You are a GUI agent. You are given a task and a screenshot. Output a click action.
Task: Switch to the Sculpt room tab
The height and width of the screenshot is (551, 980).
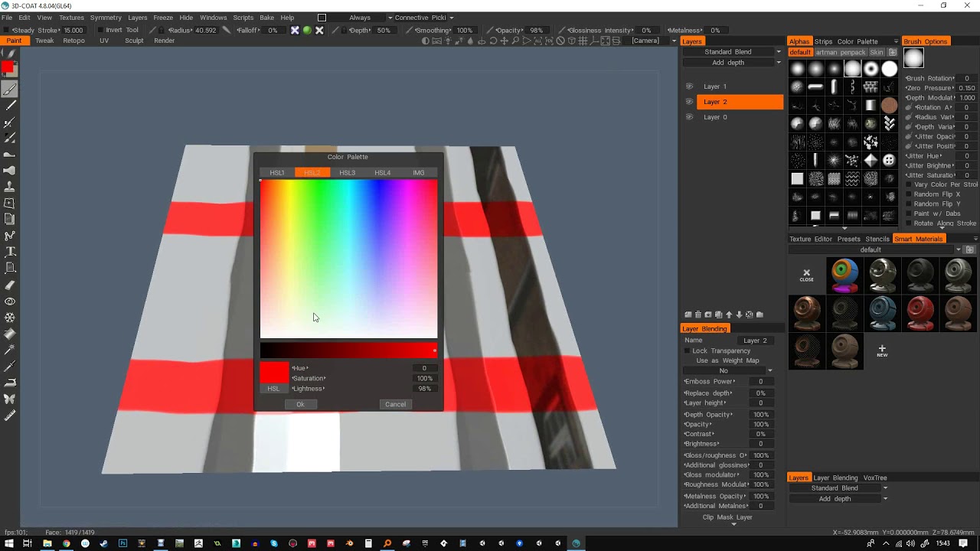pyautogui.click(x=134, y=41)
